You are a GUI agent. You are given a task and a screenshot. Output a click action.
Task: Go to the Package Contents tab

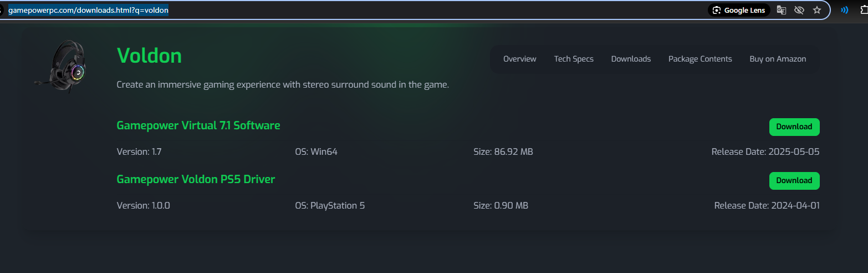700,59
